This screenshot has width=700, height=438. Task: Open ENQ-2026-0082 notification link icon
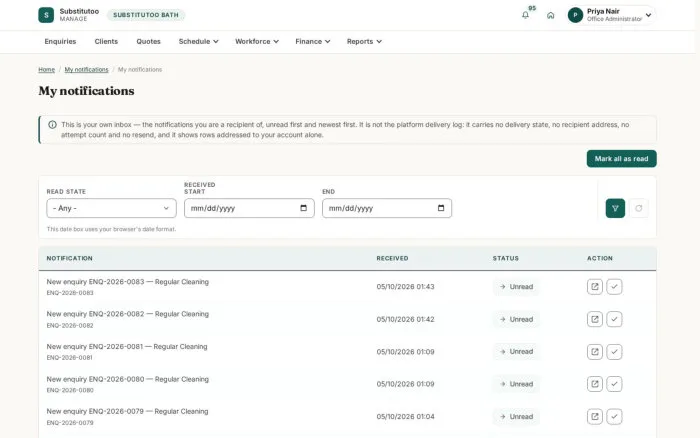tap(595, 319)
